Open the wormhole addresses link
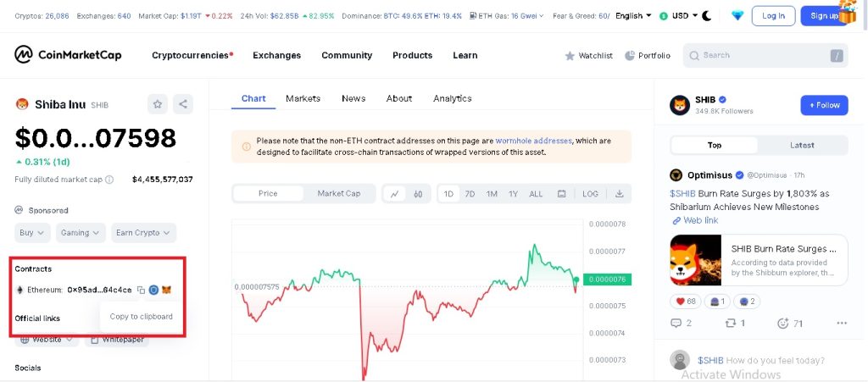The image size is (868, 382). (533, 141)
